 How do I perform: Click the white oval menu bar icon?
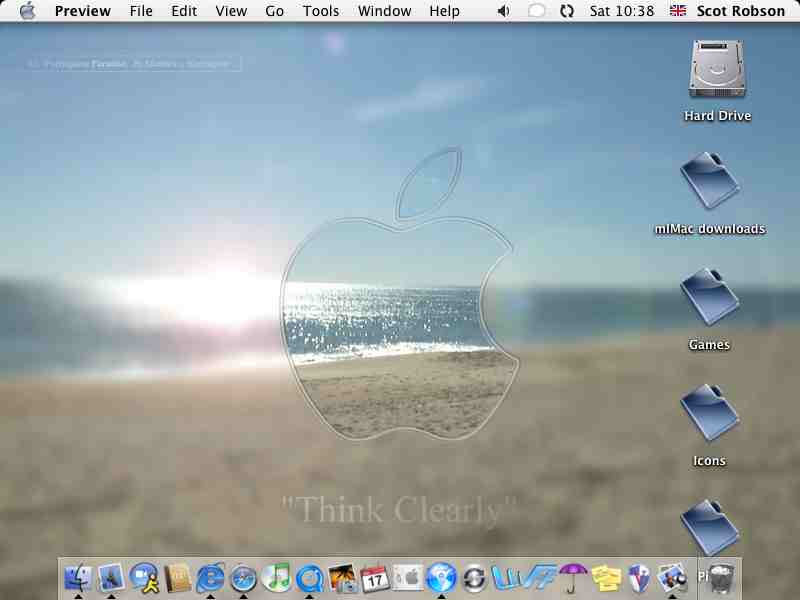coord(536,11)
